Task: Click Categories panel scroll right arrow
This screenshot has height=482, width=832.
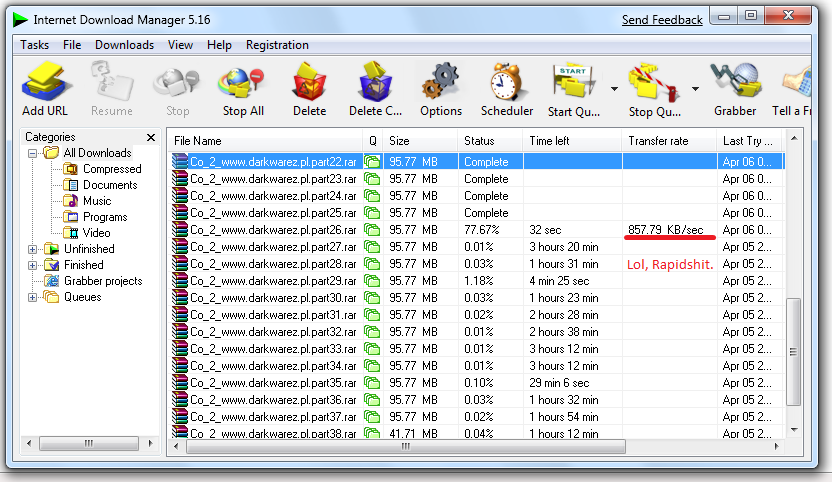Action: (x=151, y=443)
